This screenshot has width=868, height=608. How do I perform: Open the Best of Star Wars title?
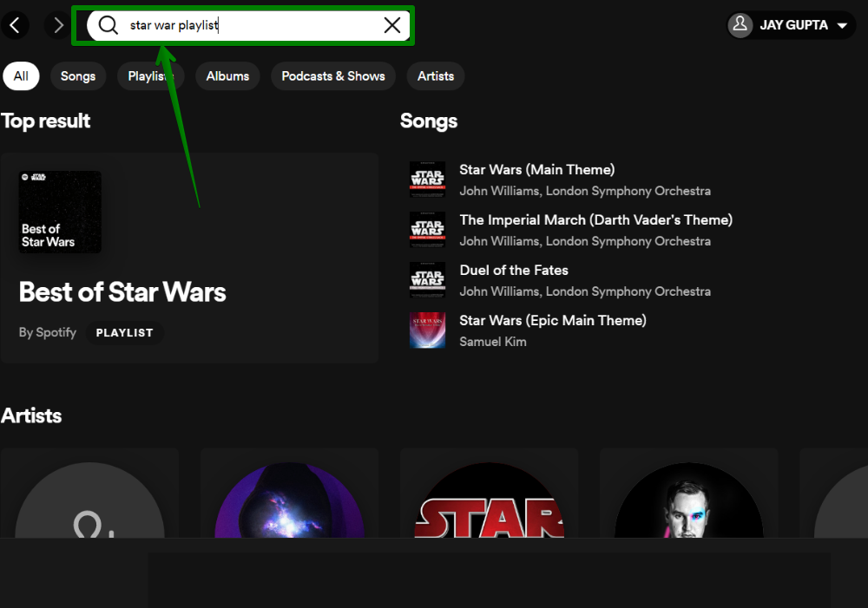(122, 292)
